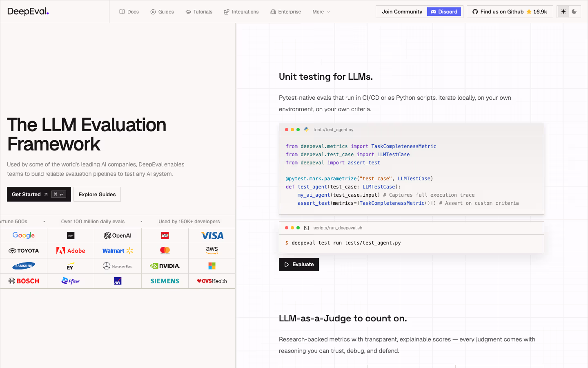Click the Get Started button
This screenshot has height=368, width=588.
pyautogui.click(x=39, y=194)
